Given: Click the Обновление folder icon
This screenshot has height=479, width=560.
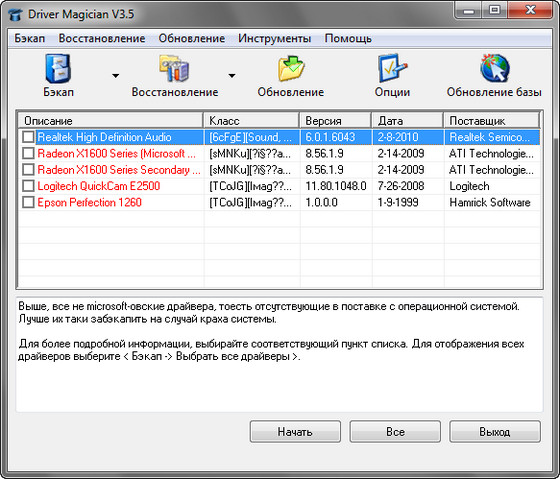Looking at the screenshot, I should (291, 68).
